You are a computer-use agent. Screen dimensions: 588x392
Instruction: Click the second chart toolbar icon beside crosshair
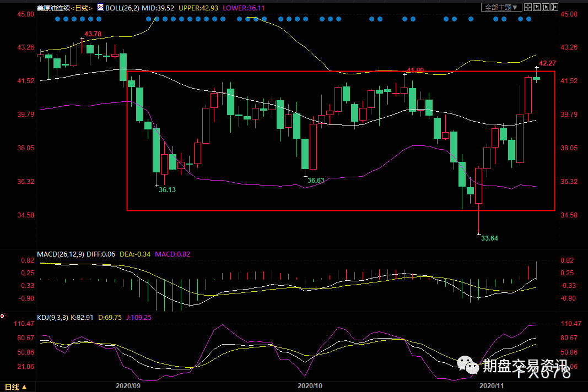click(537, 7)
